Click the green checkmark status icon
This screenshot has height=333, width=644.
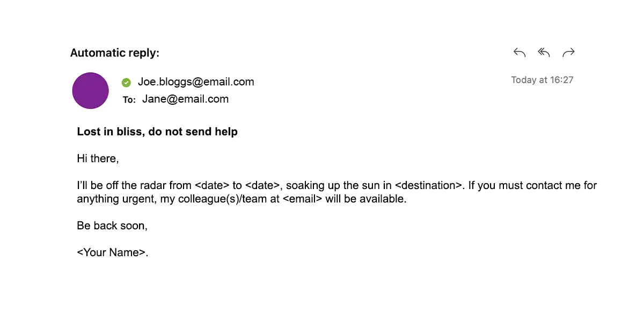126,82
